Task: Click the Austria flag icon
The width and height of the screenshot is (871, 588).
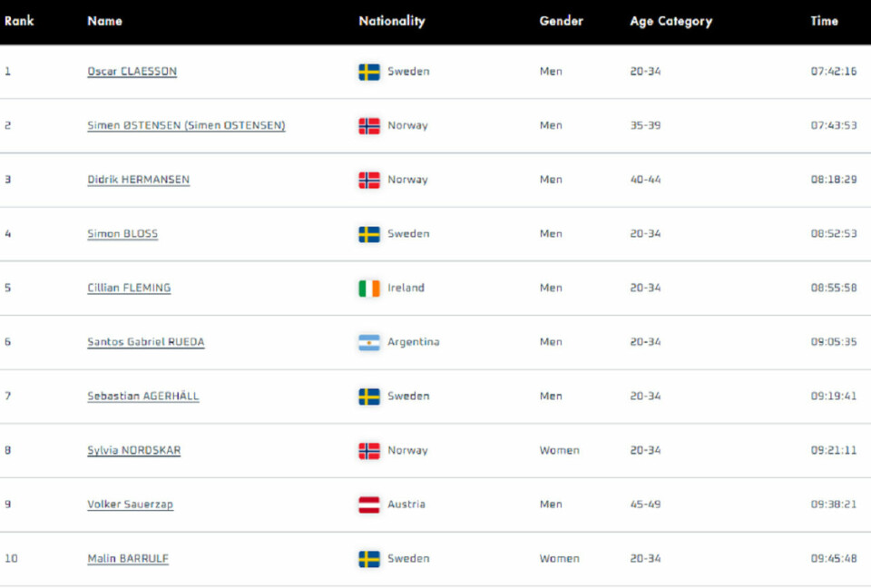Action: click(x=369, y=505)
